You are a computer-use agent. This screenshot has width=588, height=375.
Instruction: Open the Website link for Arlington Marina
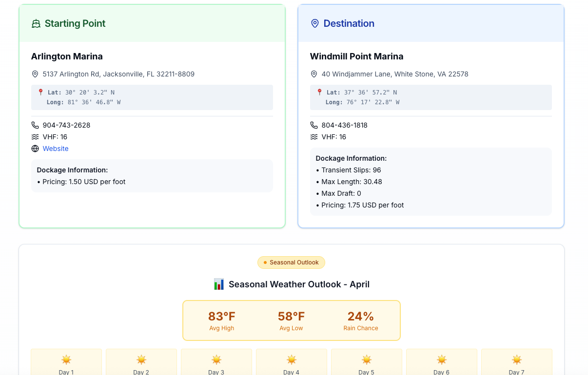pyautogui.click(x=55, y=149)
